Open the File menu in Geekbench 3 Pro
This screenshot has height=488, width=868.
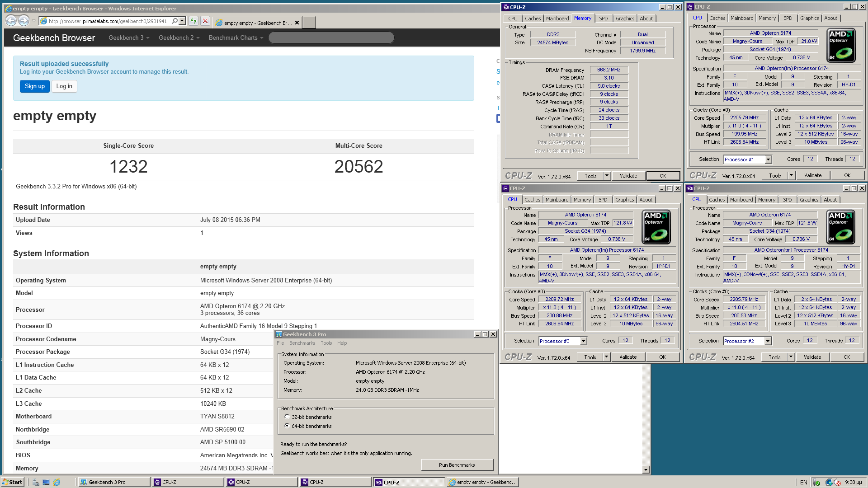coord(280,343)
